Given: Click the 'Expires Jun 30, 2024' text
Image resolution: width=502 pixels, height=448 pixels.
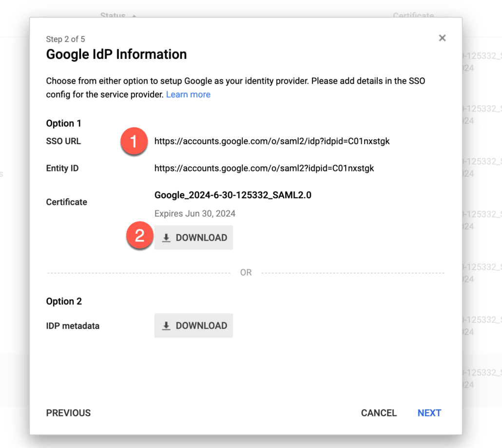Looking at the screenshot, I should tap(194, 214).
